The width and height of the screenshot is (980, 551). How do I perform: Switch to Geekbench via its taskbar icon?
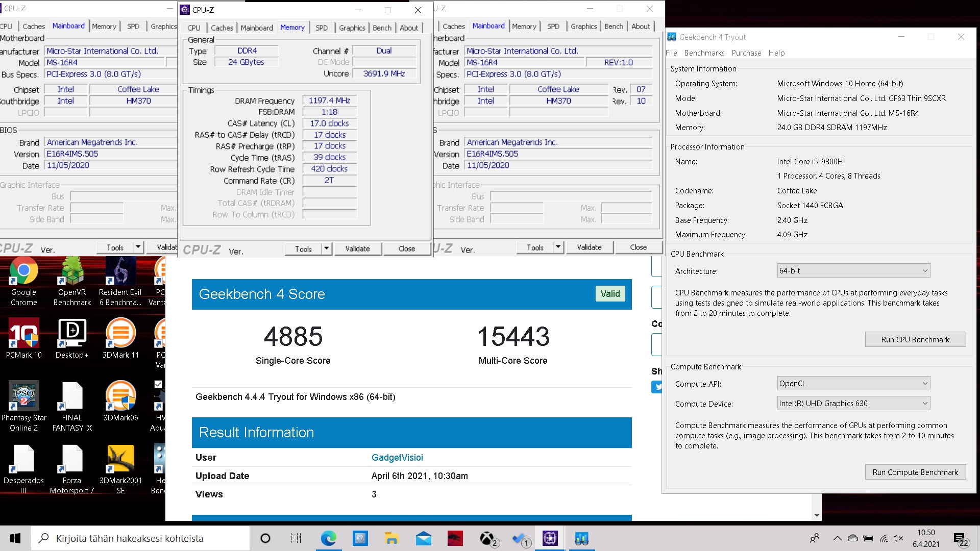(581, 538)
